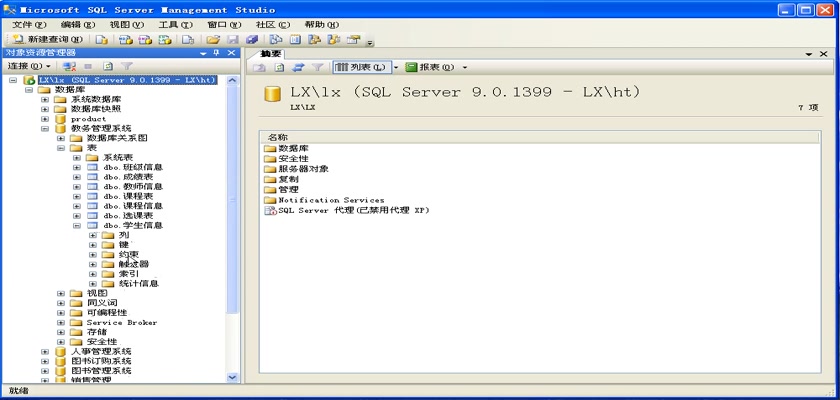Select the Service Broker tree node
The height and width of the screenshot is (400, 840).
pos(122,322)
